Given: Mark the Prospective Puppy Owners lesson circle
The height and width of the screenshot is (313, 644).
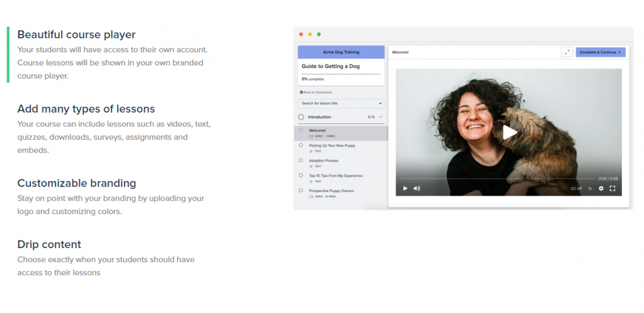Looking at the screenshot, I should (301, 190).
